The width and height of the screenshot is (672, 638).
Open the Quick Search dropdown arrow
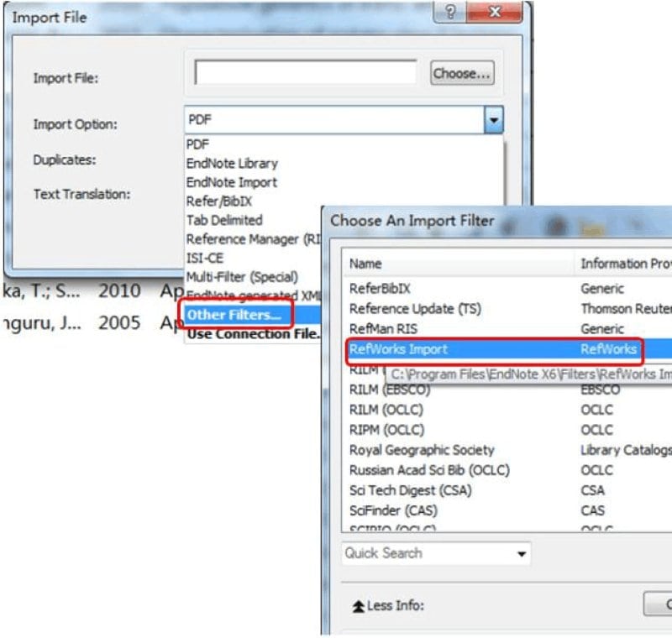point(521,554)
